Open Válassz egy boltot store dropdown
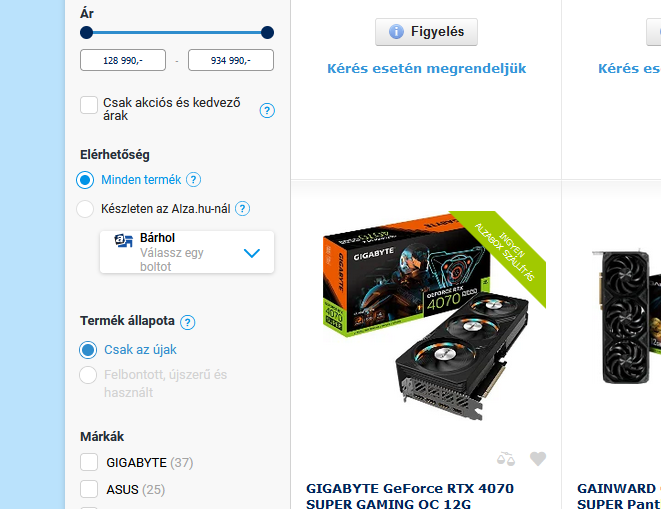Screen dimensions: 661x509 click(x=187, y=252)
